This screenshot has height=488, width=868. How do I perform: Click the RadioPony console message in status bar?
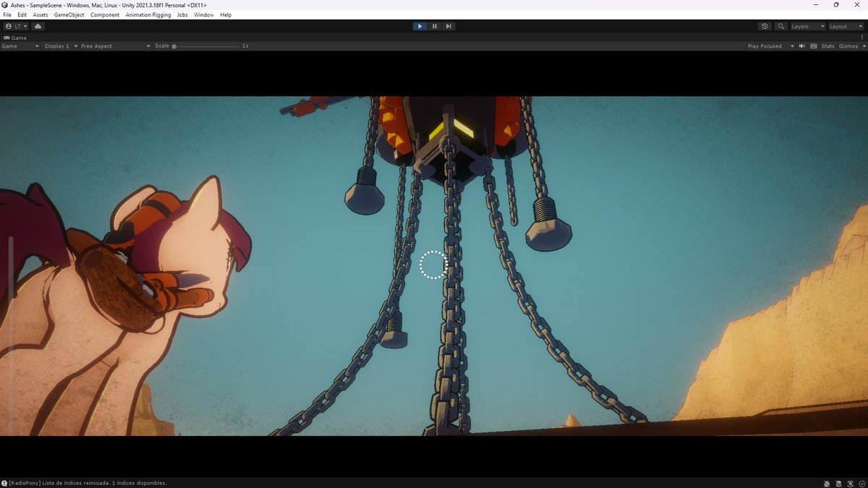click(88, 483)
